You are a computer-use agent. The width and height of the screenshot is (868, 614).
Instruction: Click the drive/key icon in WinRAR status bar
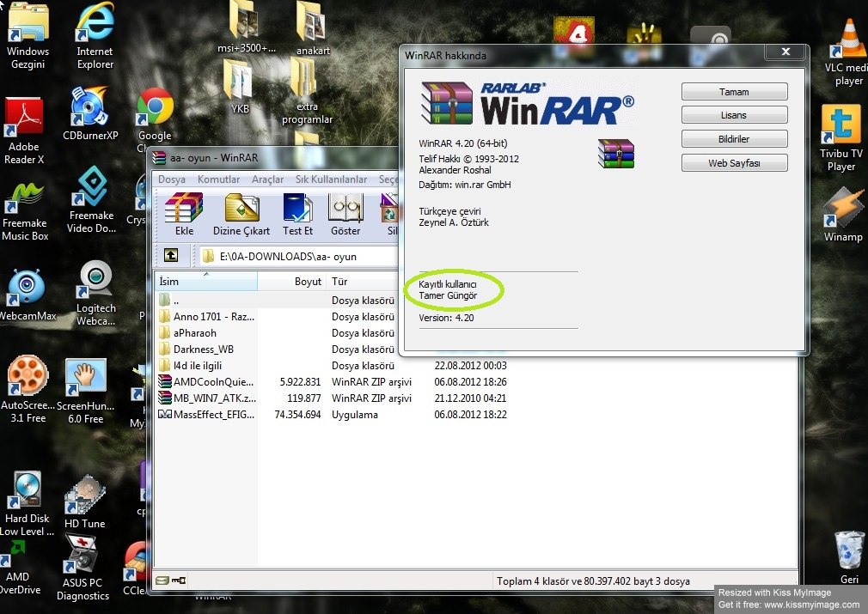click(x=170, y=581)
